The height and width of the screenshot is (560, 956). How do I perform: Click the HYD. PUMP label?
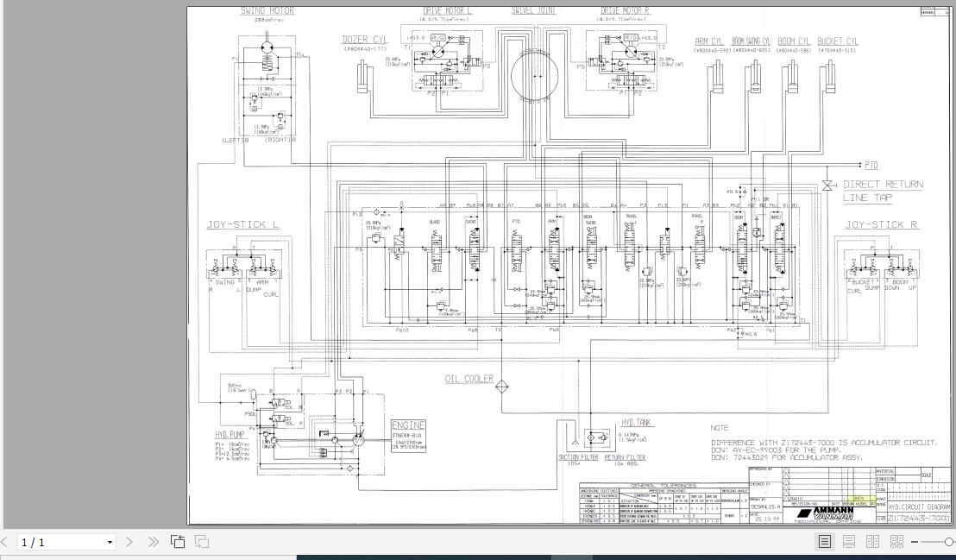[230, 435]
